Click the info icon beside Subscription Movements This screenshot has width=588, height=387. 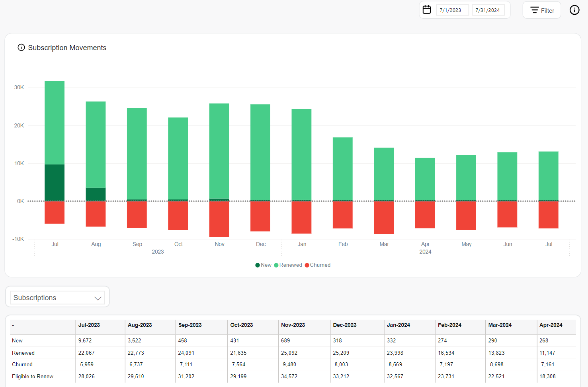coord(21,47)
